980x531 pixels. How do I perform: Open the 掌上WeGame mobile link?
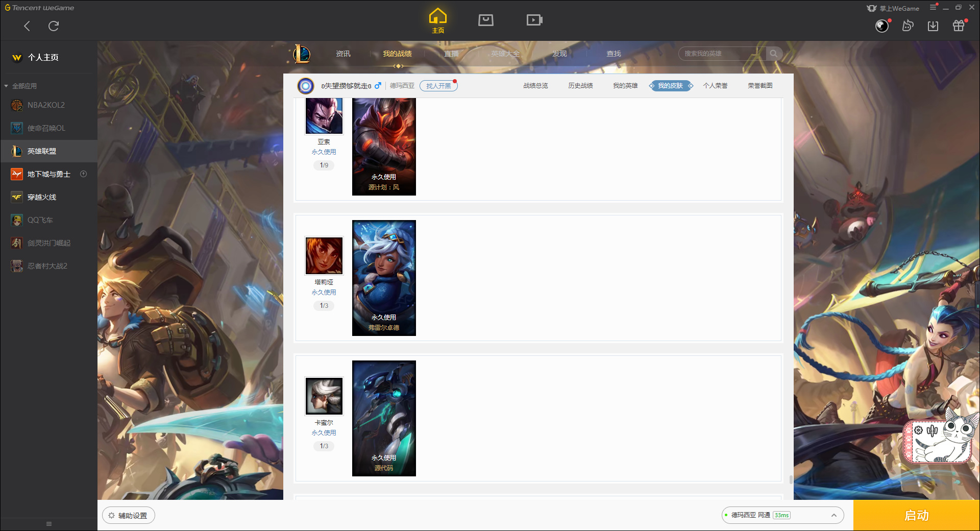893,8
